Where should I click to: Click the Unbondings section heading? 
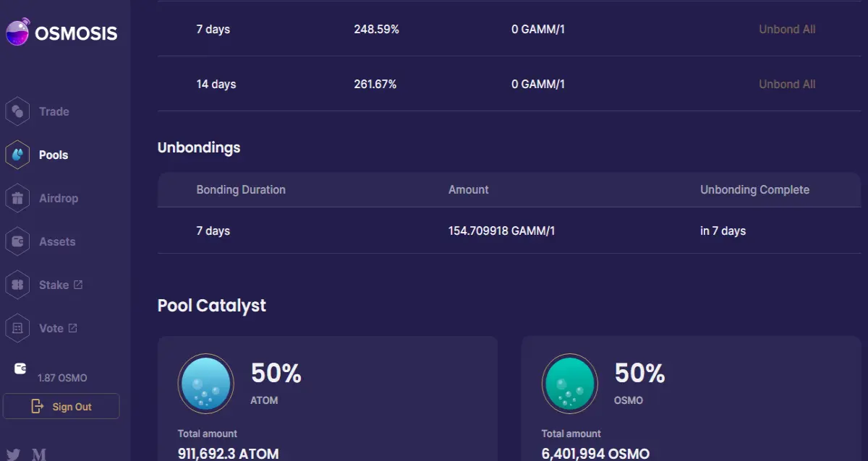[x=199, y=147]
